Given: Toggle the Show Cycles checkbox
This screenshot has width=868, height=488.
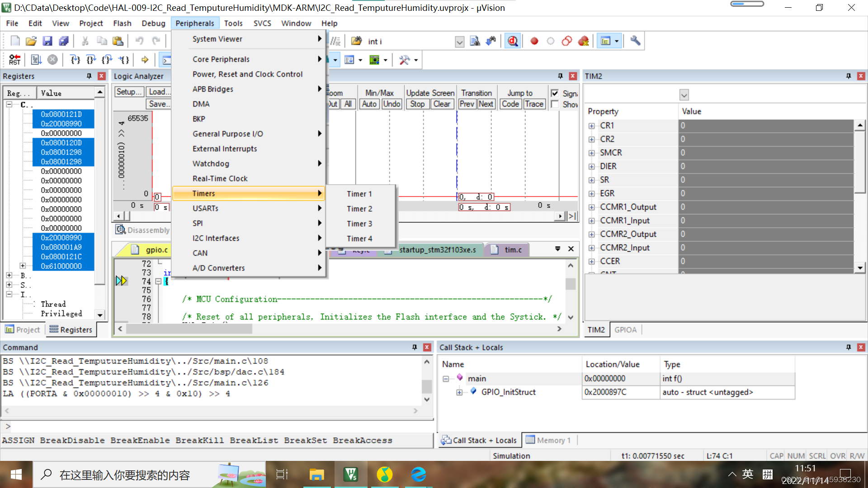Looking at the screenshot, I should click(x=555, y=104).
